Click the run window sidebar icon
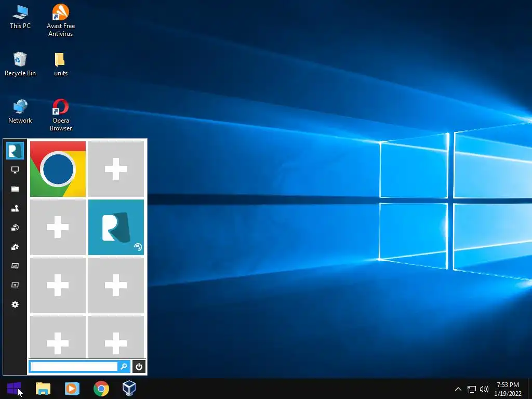 [15, 285]
